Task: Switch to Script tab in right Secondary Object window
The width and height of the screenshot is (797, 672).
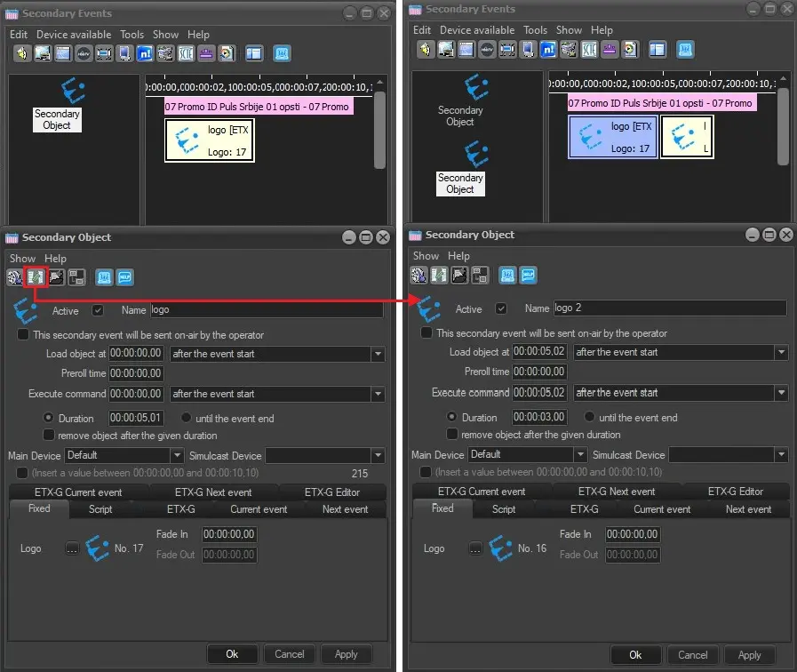Action: tap(504, 509)
